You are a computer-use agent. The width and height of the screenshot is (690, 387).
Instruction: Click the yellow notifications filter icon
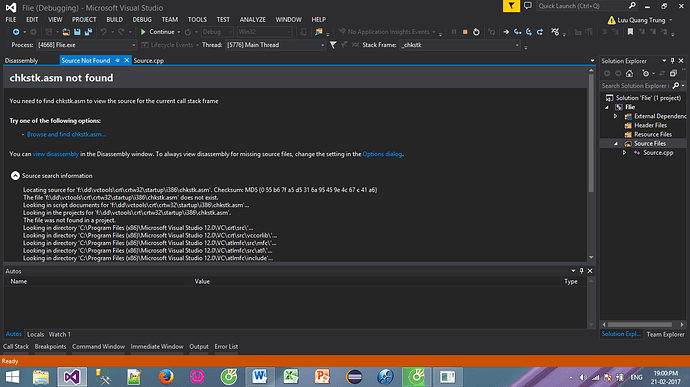(x=511, y=6)
